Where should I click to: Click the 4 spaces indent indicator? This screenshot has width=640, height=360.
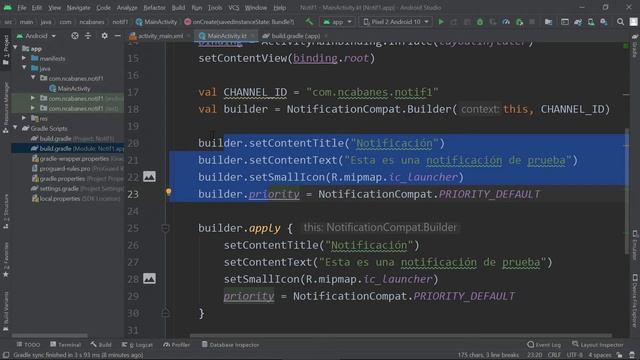600,355
